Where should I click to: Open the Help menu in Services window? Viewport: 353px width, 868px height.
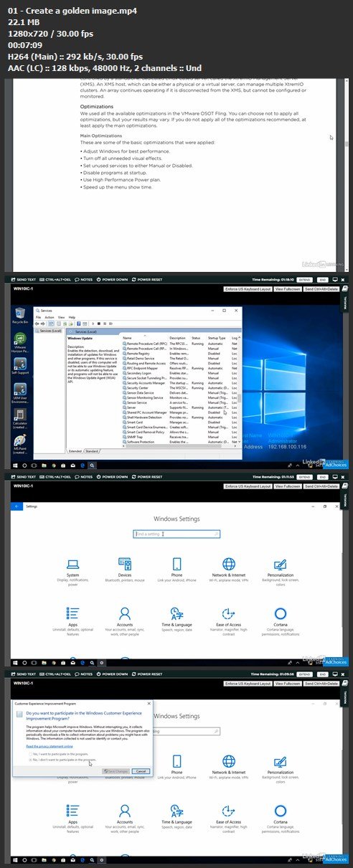pos(70,316)
